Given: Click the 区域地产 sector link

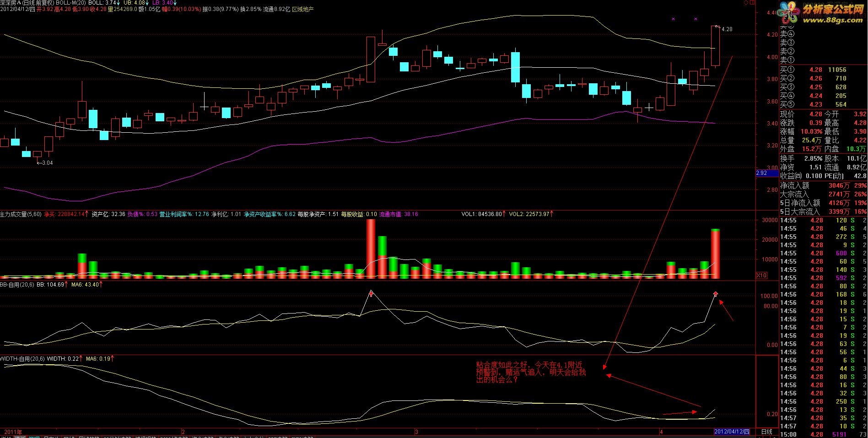Looking at the screenshot, I should 302,9.
